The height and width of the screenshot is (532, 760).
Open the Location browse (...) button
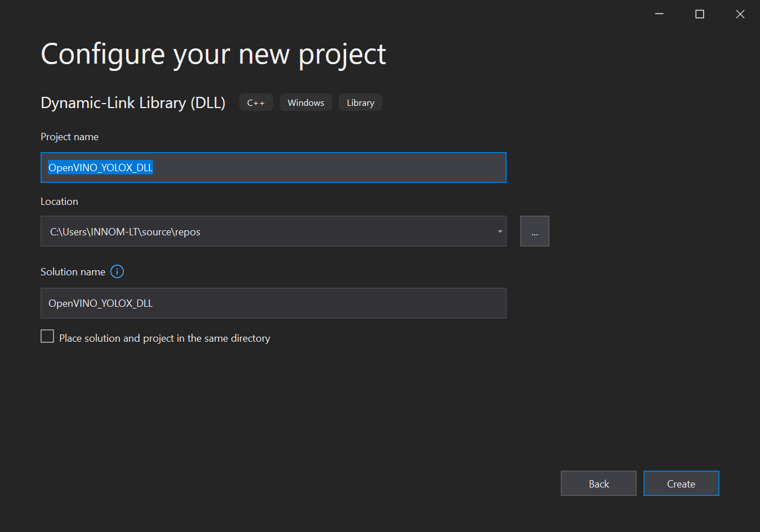click(534, 231)
